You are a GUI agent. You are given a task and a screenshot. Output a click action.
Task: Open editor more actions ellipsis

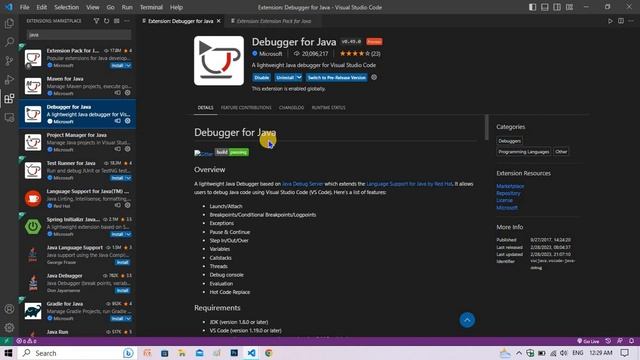click(x=631, y=21)
